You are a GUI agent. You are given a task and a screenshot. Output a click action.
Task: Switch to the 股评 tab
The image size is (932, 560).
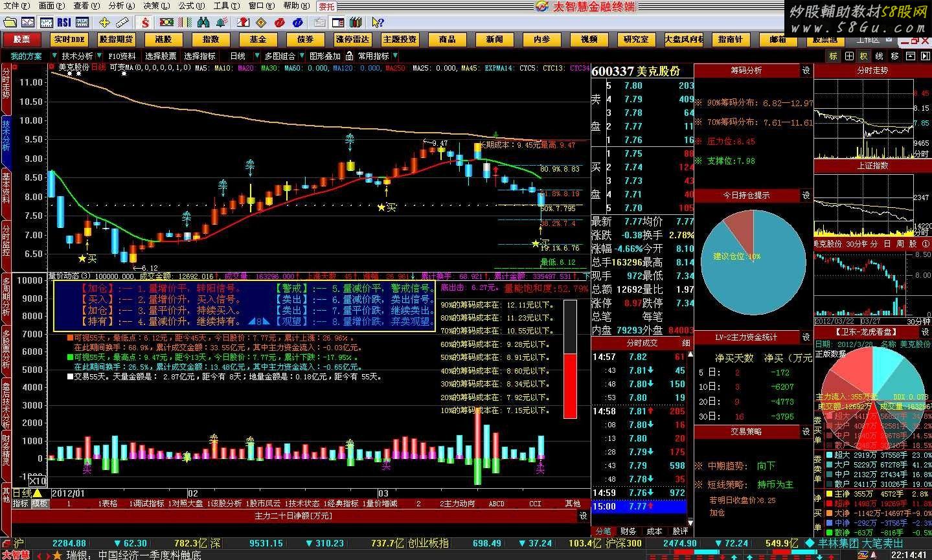(x=679, y=532)
